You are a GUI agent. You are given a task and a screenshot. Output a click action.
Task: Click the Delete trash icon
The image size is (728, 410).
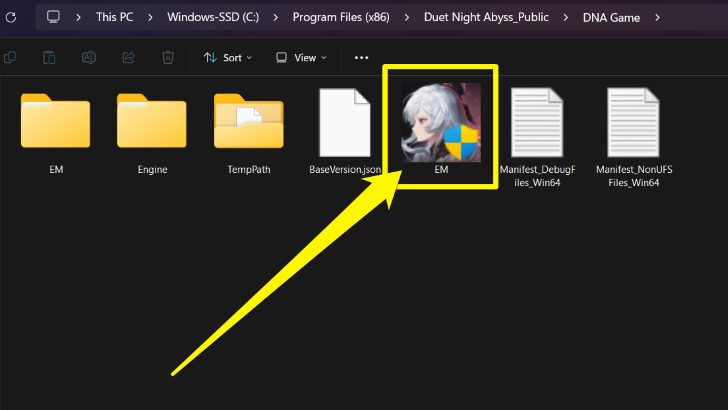(x=168, y=58)
